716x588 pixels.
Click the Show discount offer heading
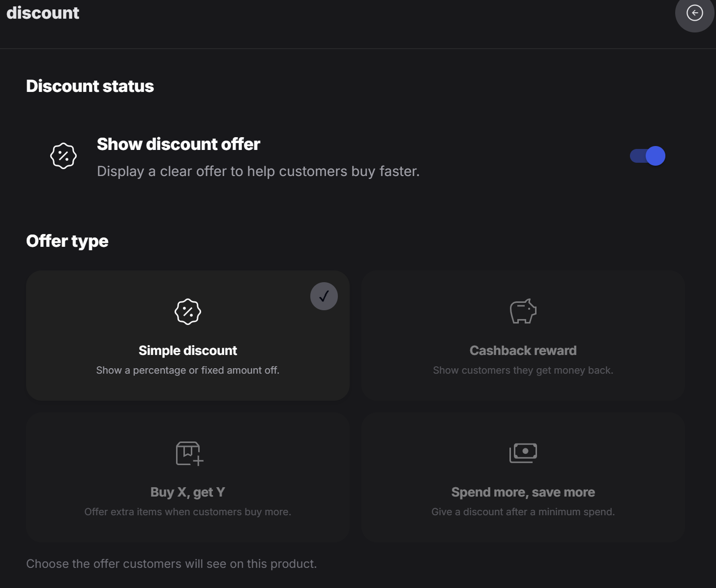[179, 144]
